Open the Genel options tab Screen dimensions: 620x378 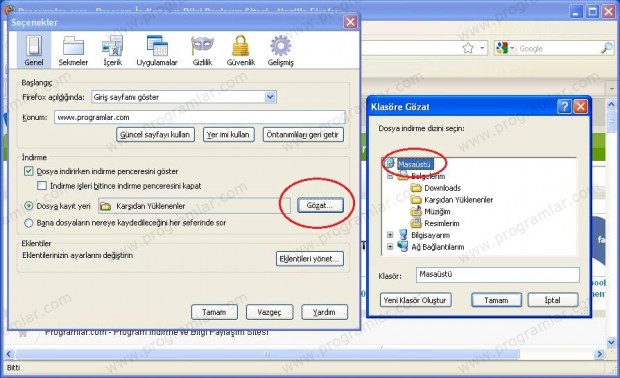click(34, 50)
